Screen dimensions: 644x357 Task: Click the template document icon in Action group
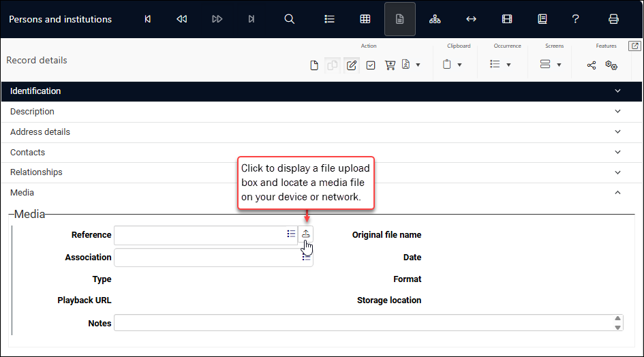point(405,65)
